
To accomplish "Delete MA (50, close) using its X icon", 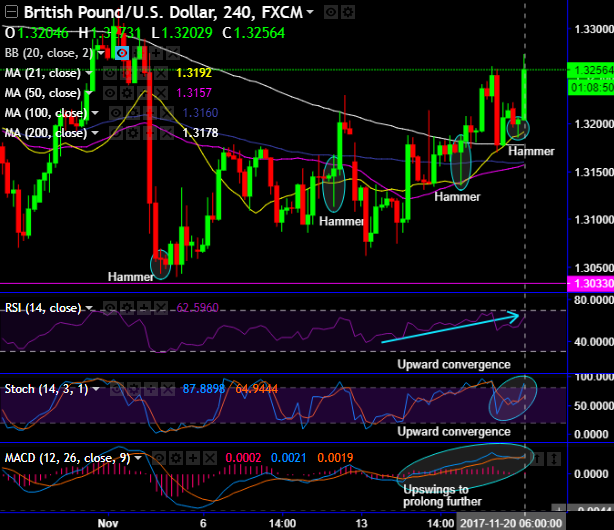I will [161, 93].
